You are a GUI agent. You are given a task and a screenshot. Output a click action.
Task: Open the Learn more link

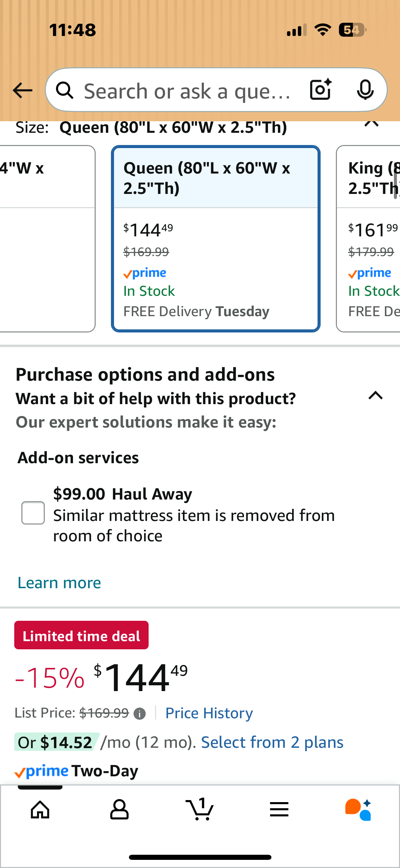(59, 583)
